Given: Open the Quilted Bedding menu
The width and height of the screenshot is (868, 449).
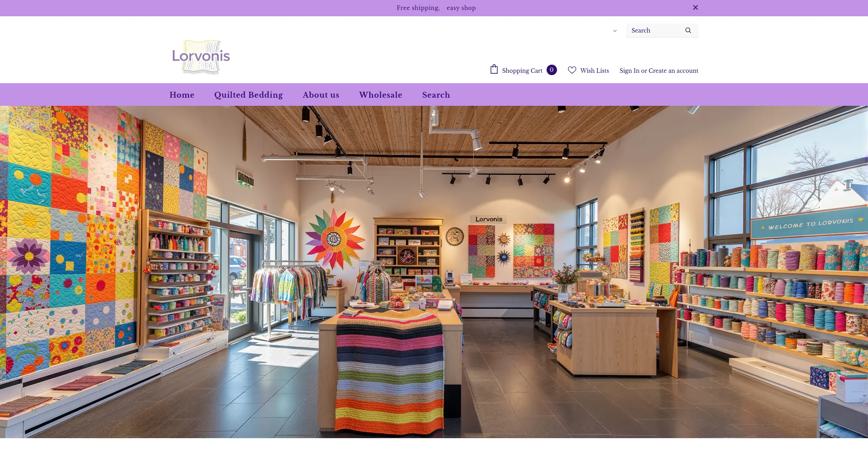Looking at the screenshot, I should tap(249, 95).
